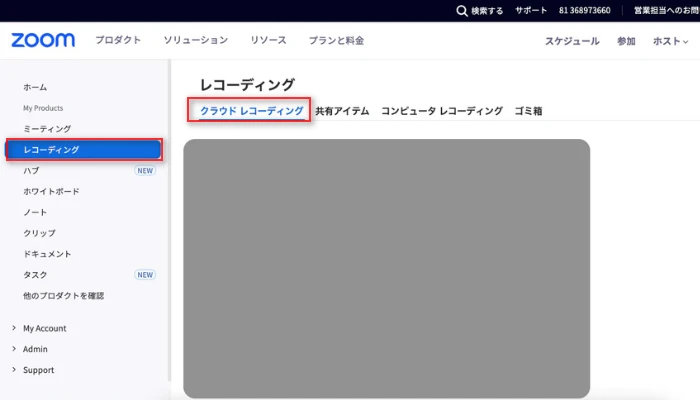Open the ソリューション menu
This screenshot has width=700, height=400.
196,40
